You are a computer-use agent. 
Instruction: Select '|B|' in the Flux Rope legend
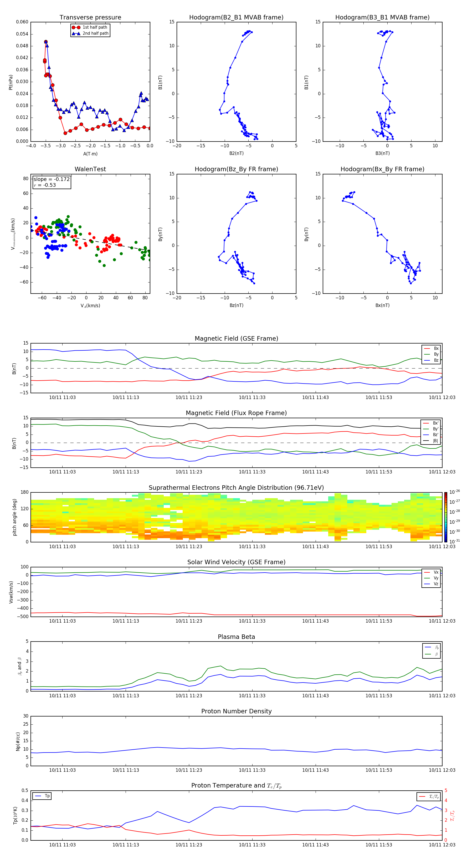tap(431, 441)
